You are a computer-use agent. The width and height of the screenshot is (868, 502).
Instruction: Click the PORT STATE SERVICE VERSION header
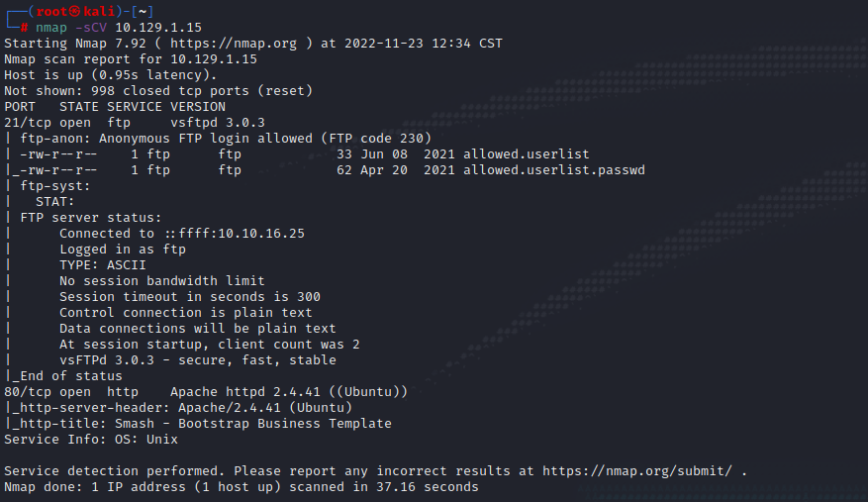pyautogui.click(x=115, y=107)
